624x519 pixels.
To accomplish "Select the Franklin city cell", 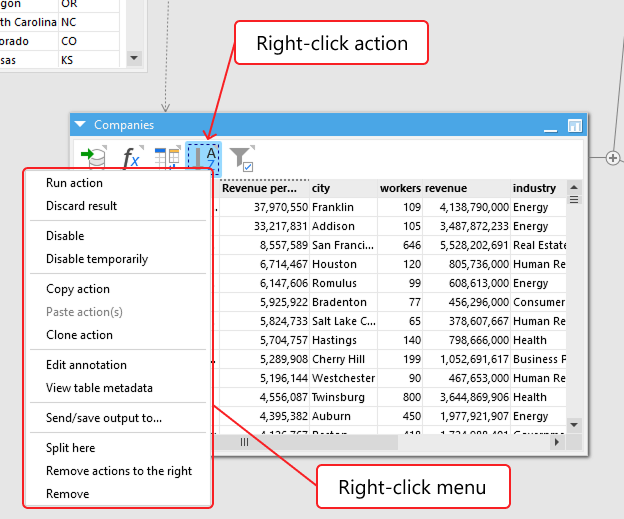I will (x=343, y=207).
